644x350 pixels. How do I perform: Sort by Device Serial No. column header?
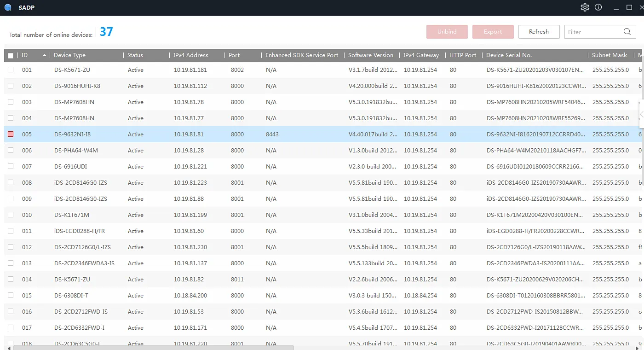click(x=509, y=55)
